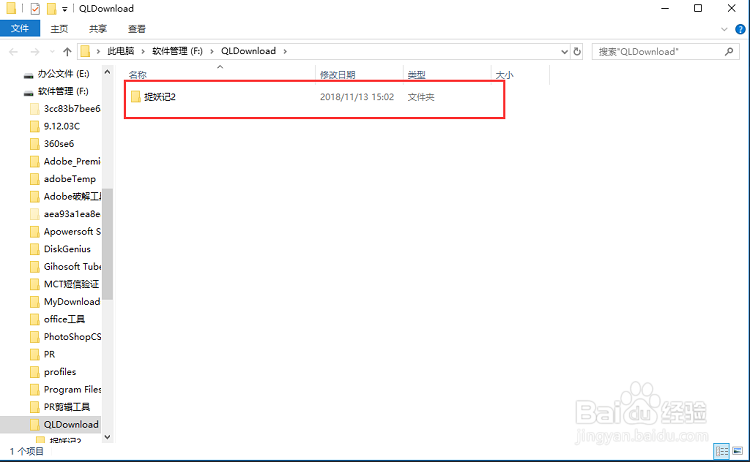Click the Back navigation arrow

[13, 52]
